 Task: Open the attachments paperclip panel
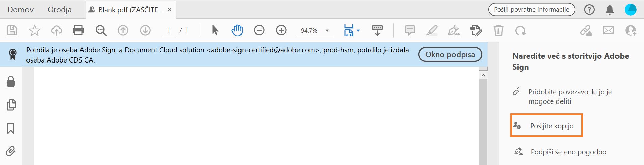[x=11, y=151]
